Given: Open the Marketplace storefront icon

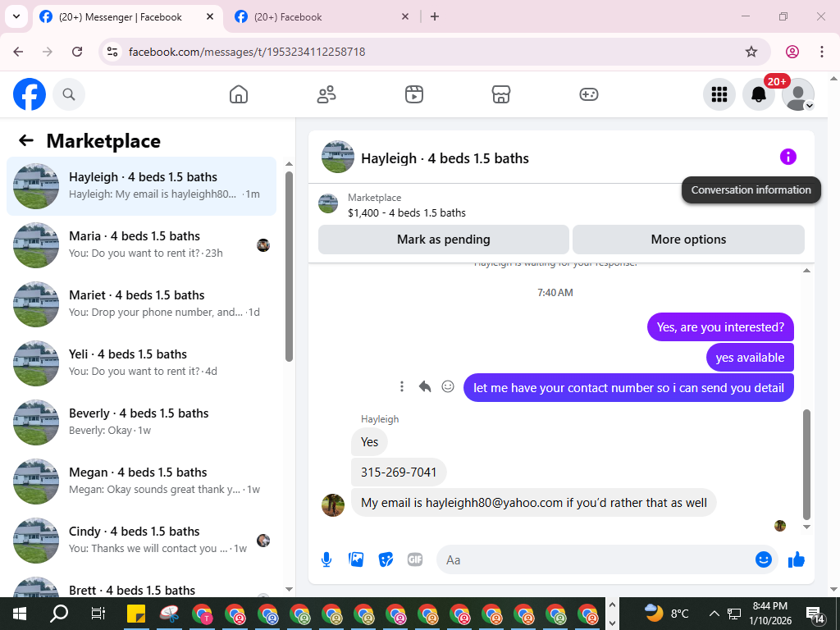Looking at the screenshot, I should tap(501, 94).
